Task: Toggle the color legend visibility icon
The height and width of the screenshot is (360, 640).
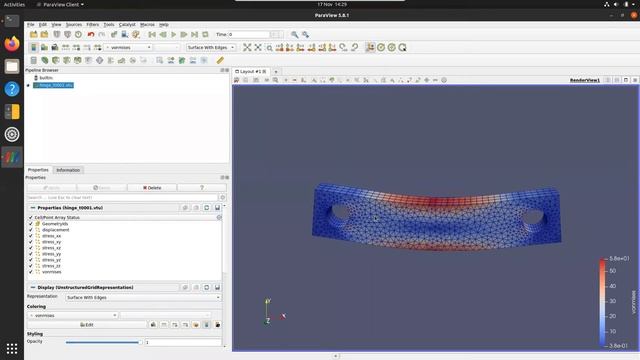Action: pyautogui.click(x=33, y=47)
